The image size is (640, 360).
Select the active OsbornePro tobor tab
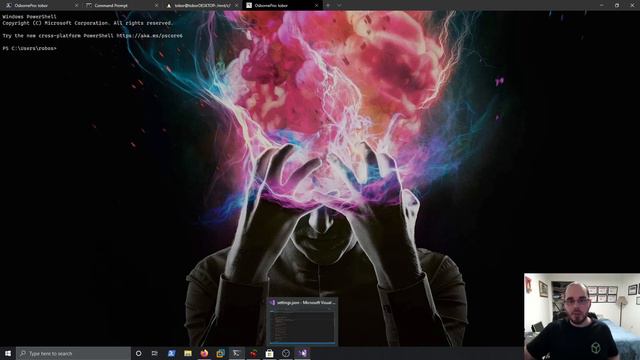click(x=282, y=5)
